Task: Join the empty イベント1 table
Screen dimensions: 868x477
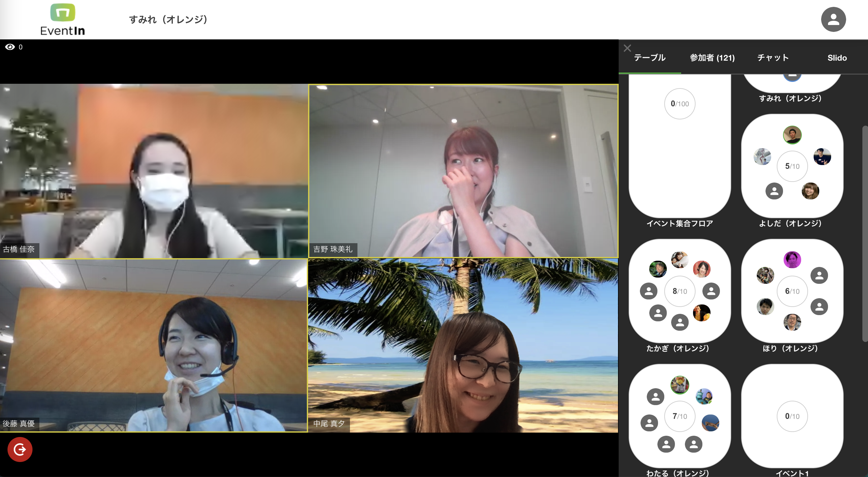Action: tap(792, 416)
